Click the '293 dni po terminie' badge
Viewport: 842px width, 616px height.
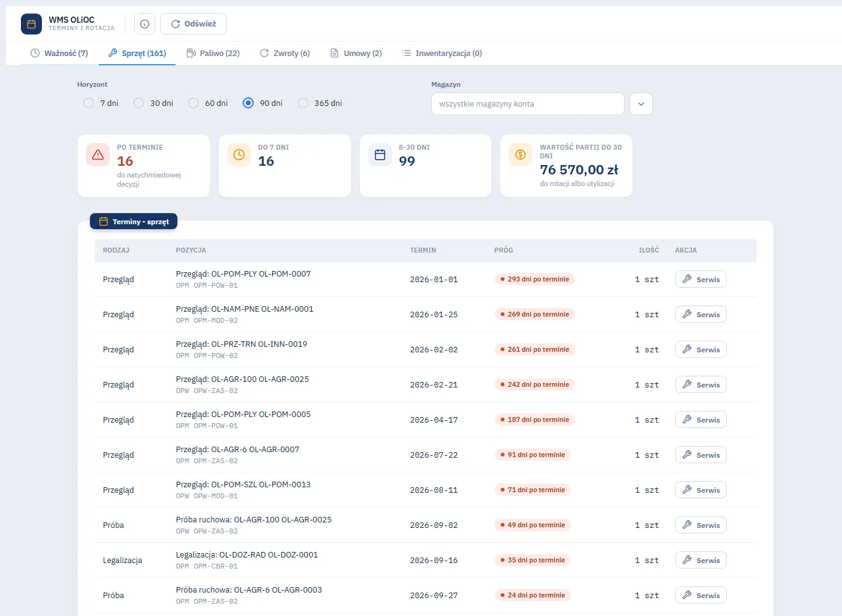tap(535, 279)
